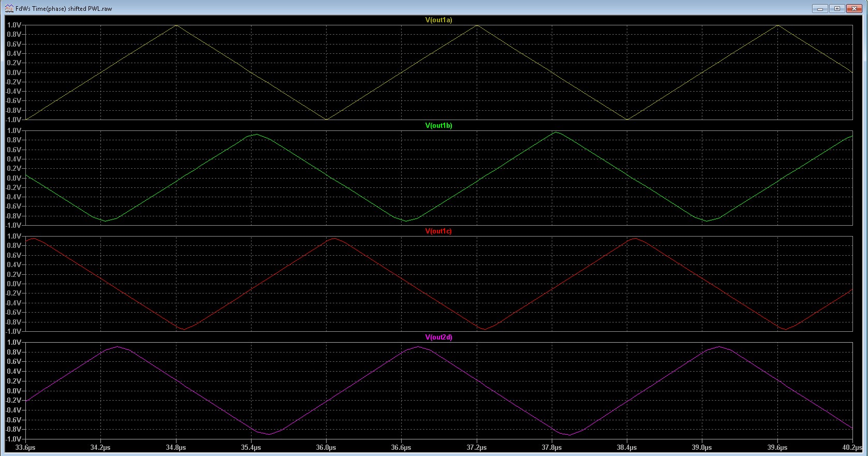The width and height of the screenshot is (868, 456).
Task: Click the 36.6µs time axis label
Action: [x=401, y=447]
